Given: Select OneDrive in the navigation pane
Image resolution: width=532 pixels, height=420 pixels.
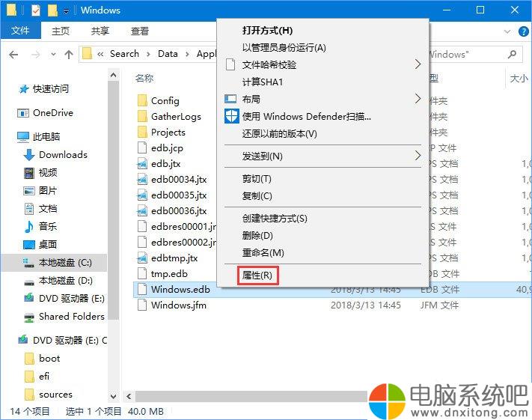Looking at the screenshot, I should click(46, 113).
